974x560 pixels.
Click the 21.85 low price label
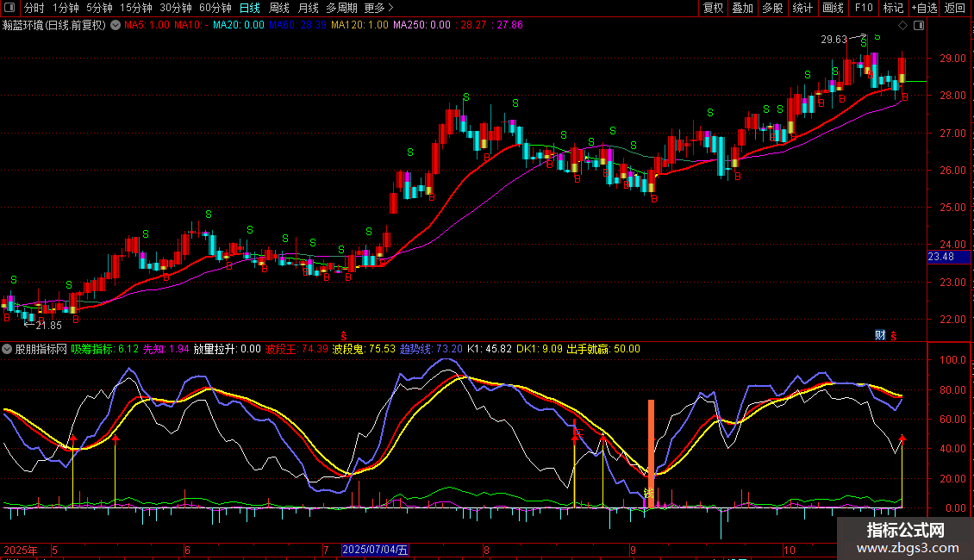pos(48,326)
